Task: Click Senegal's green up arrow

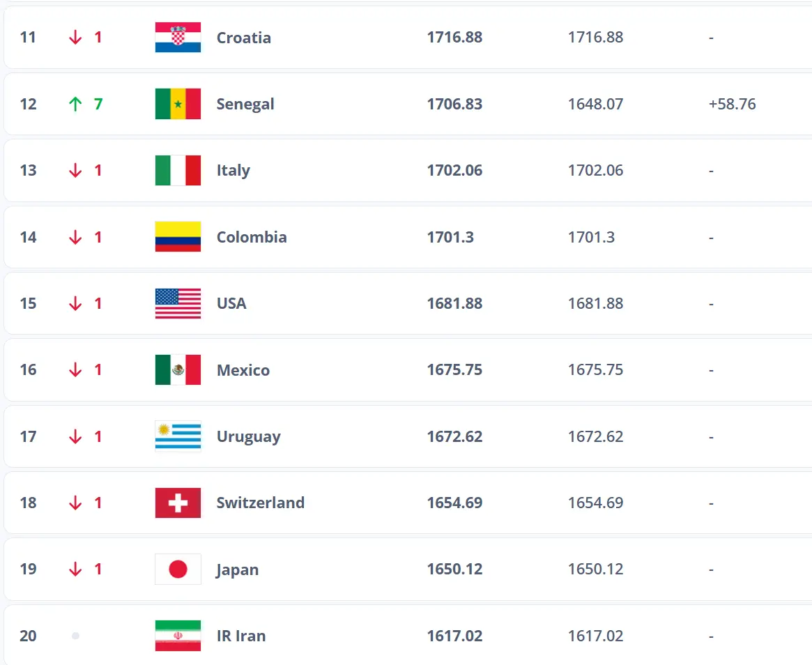Action: coord(75,104)
